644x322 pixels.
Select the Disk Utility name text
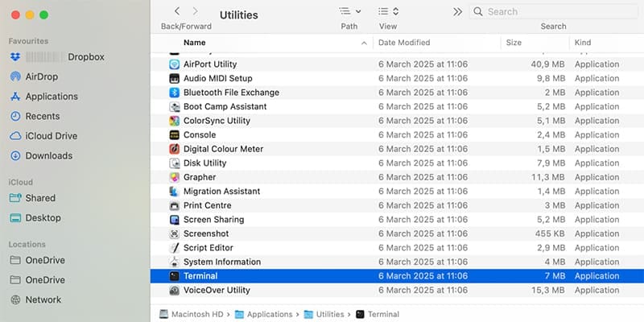[205, 163]
